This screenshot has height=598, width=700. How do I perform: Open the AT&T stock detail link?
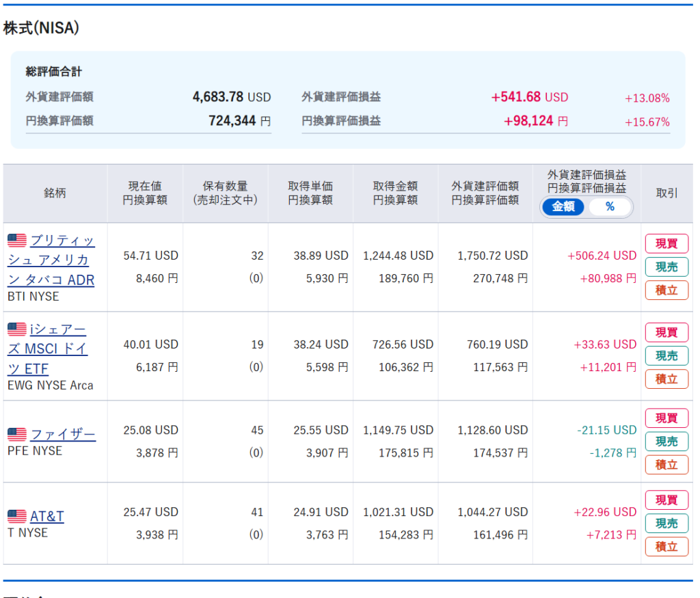point(47,516)
